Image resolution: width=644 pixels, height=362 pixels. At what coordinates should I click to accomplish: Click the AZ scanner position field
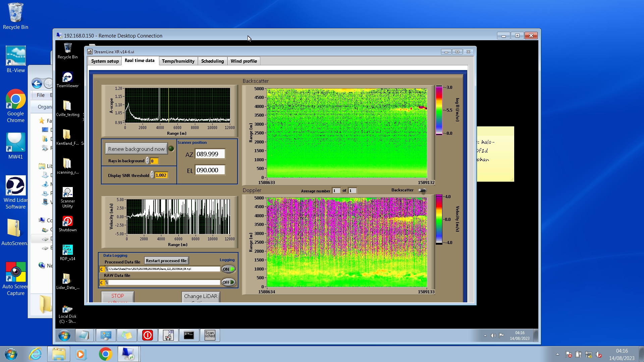pyautogui.click(x=210, y=154)
